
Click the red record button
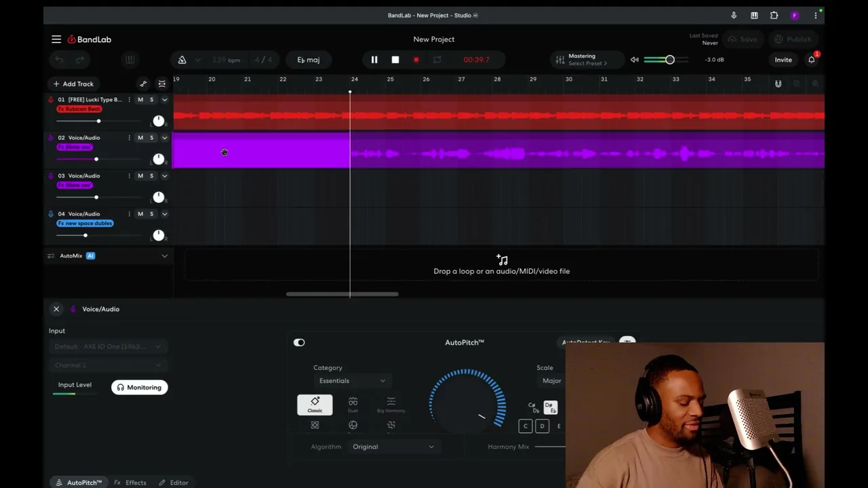tap(416, 60)
